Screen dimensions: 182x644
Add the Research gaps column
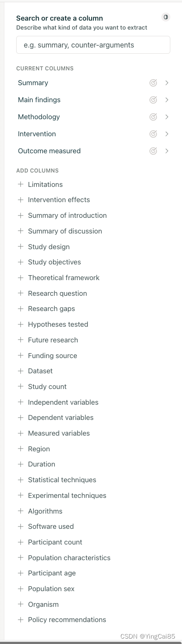pyautogui.click(x=46, y=309)
